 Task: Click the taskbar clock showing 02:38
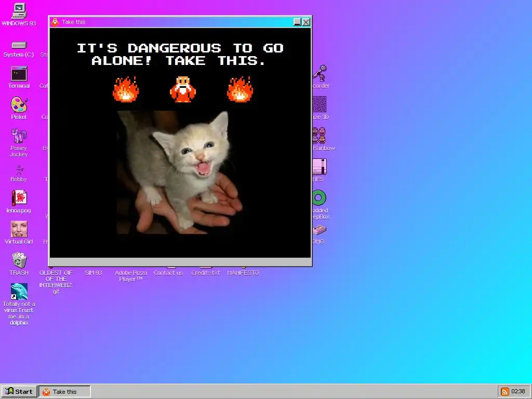518,392
